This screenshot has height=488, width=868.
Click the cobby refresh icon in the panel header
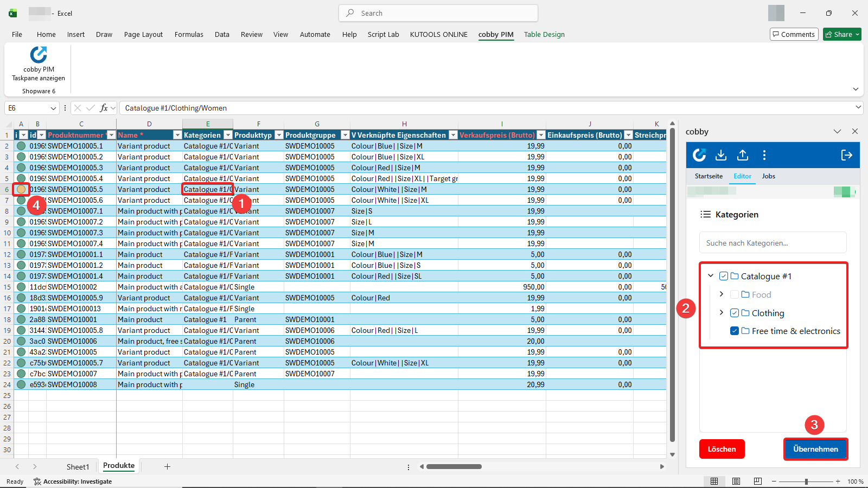(699, 155)
